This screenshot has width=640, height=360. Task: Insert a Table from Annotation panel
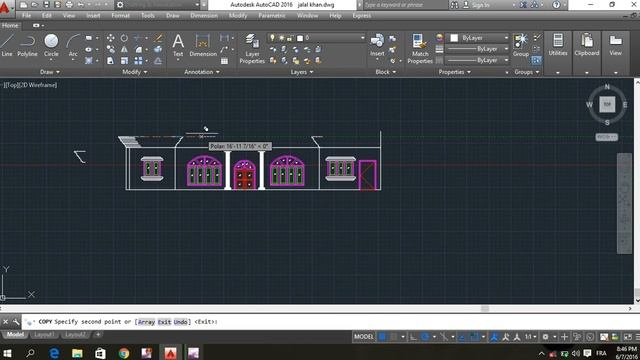pos(224,61)
